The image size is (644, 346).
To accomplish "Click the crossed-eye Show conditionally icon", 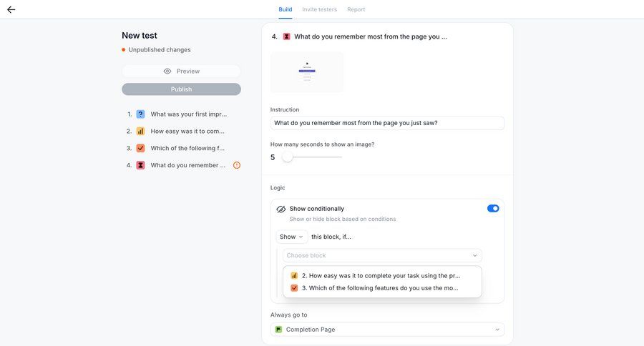I will (280, 209).
